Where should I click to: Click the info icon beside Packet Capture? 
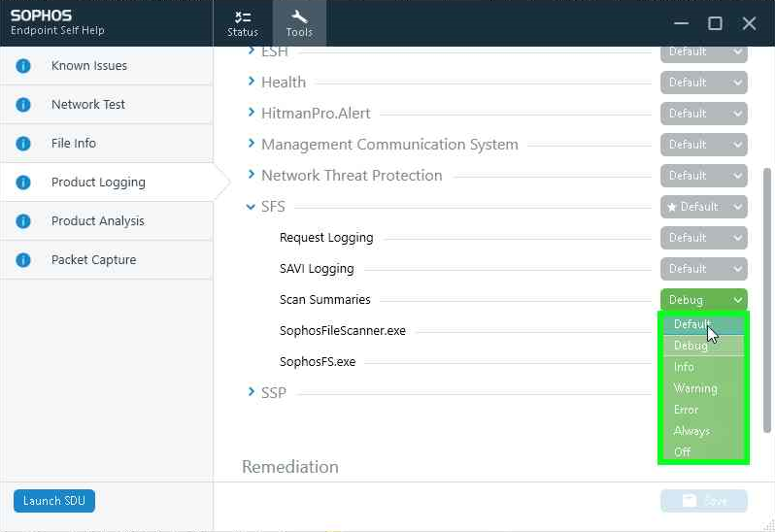point(23,260)
